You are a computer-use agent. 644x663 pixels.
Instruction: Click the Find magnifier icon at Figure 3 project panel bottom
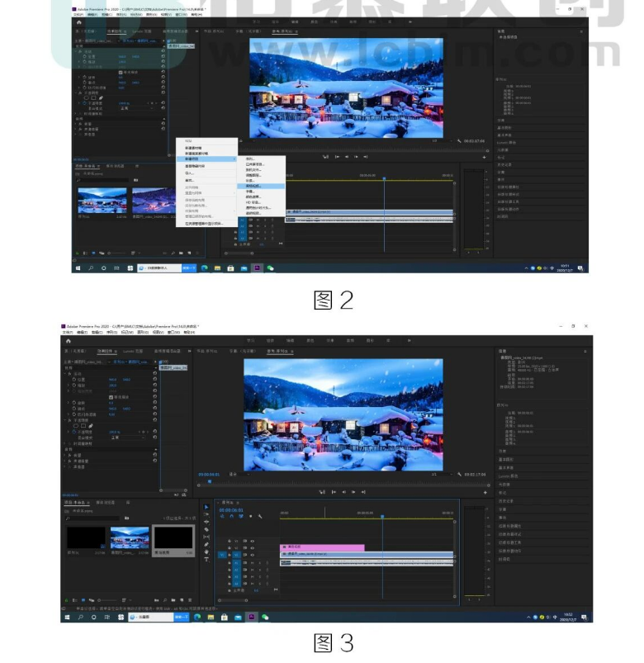[x=165, y=600]
